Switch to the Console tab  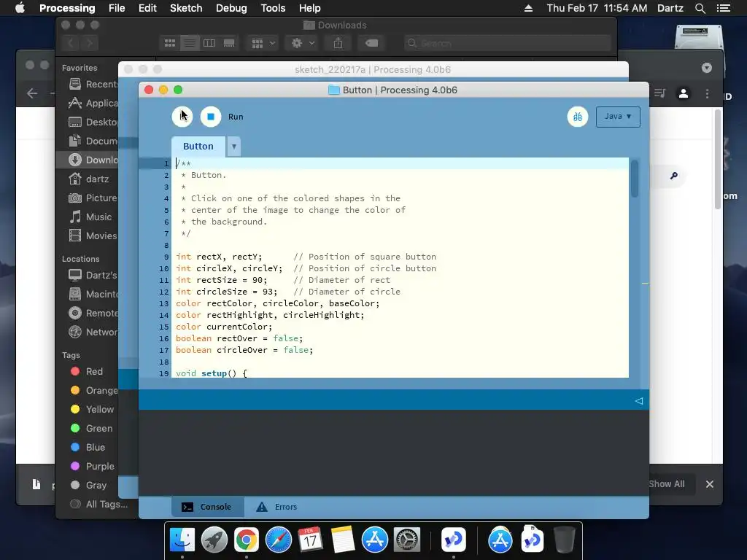point(208,507)
